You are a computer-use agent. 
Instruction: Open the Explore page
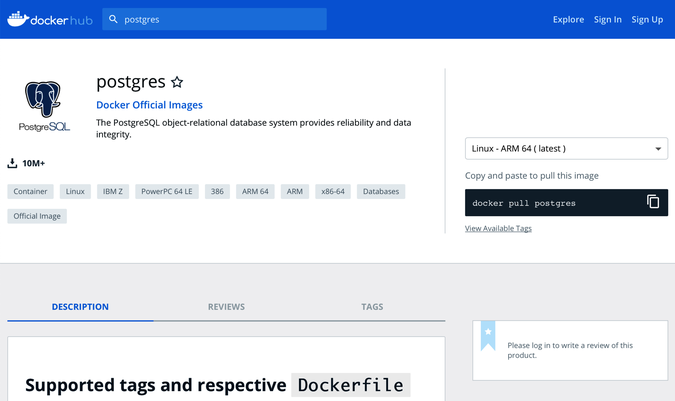click(x=568, y=19)
